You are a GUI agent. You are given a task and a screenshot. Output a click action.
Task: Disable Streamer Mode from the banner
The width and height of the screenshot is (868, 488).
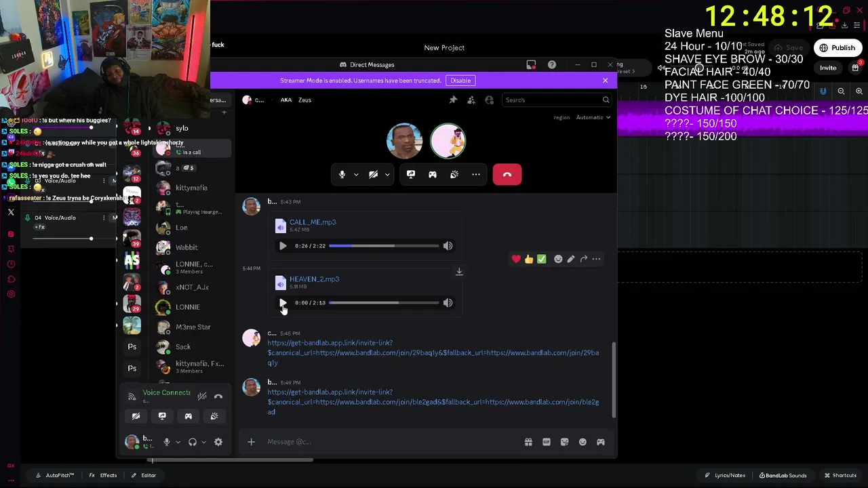click(460, 81)
